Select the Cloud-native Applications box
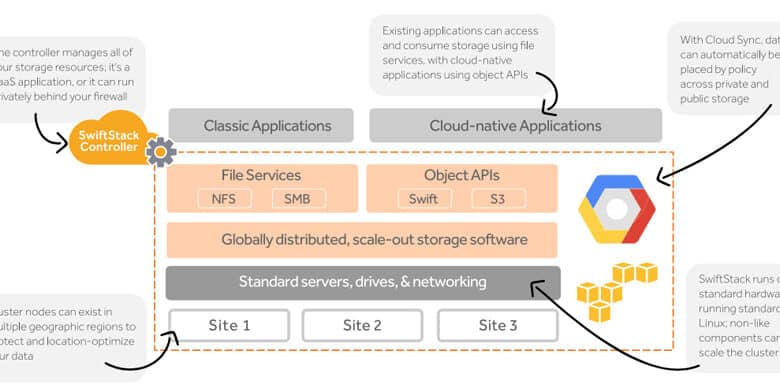The image size is (780, 390). (515, 125)
